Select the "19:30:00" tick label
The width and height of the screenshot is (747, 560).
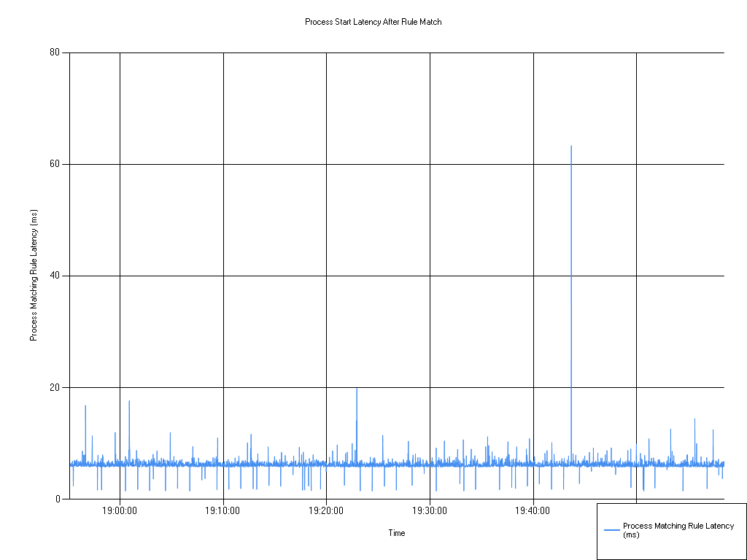coord(430,511)
